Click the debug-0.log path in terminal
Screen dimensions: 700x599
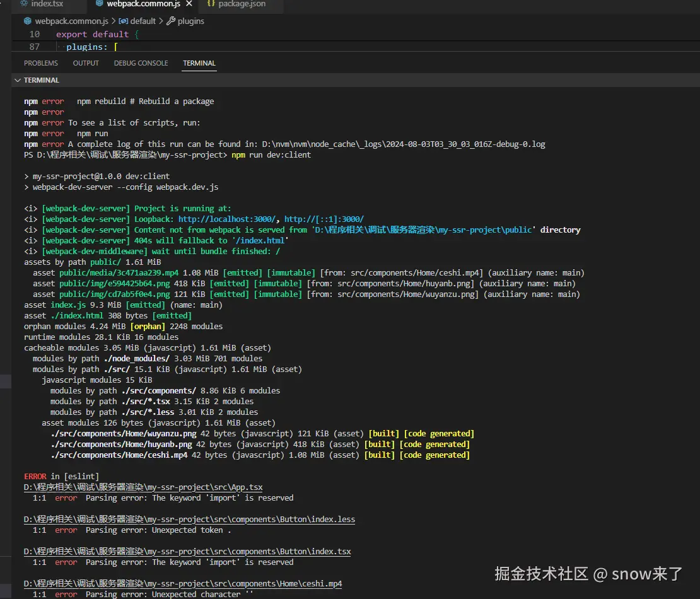tap(403, 144)
